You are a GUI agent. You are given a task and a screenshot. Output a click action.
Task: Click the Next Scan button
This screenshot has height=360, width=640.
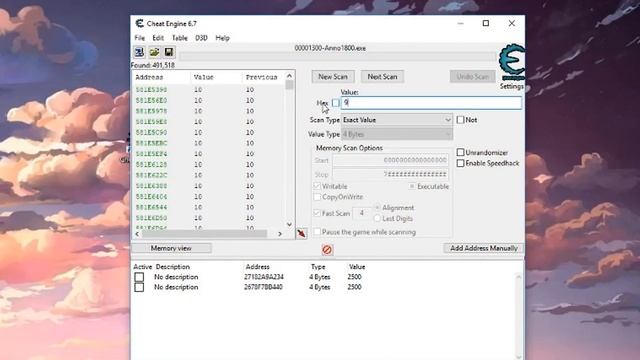(x=382, y=77)
